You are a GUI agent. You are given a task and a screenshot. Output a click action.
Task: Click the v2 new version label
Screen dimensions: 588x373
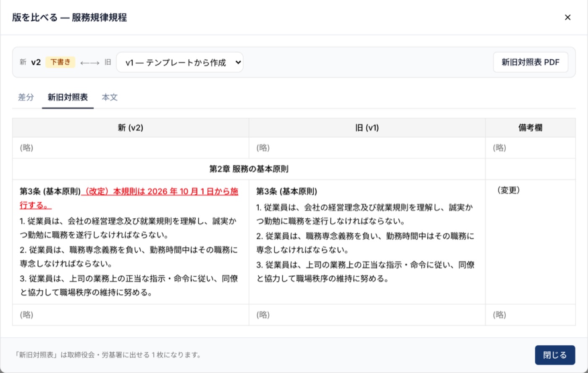pos(36,62)
